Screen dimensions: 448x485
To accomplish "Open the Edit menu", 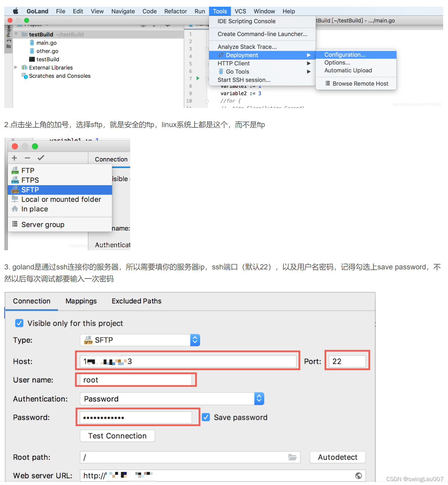I will tap(78, 11).
